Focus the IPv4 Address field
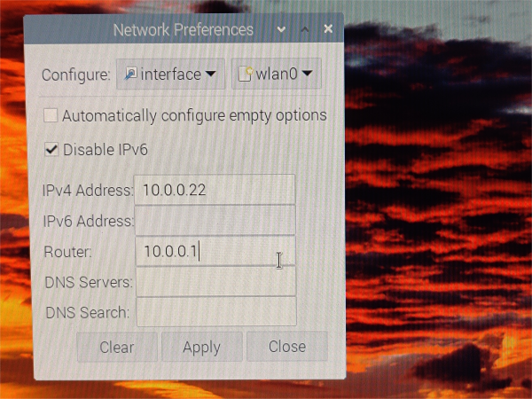 coord(215,189)
